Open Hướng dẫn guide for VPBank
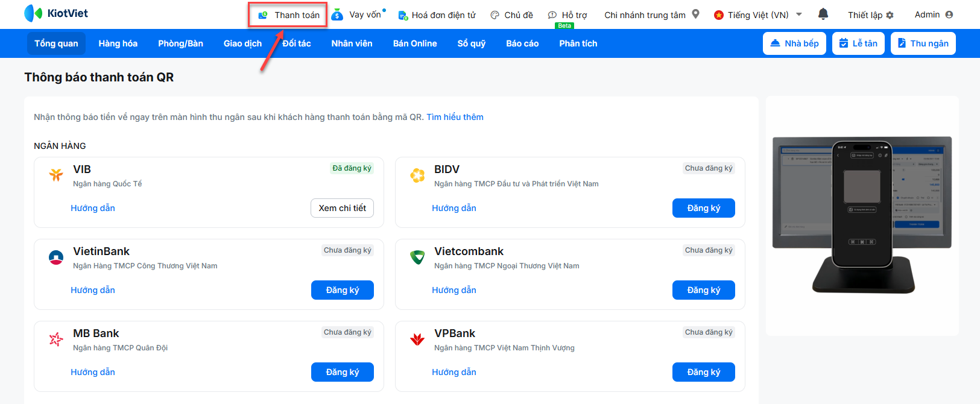The image size is (980, 404). tap(454, 372)
